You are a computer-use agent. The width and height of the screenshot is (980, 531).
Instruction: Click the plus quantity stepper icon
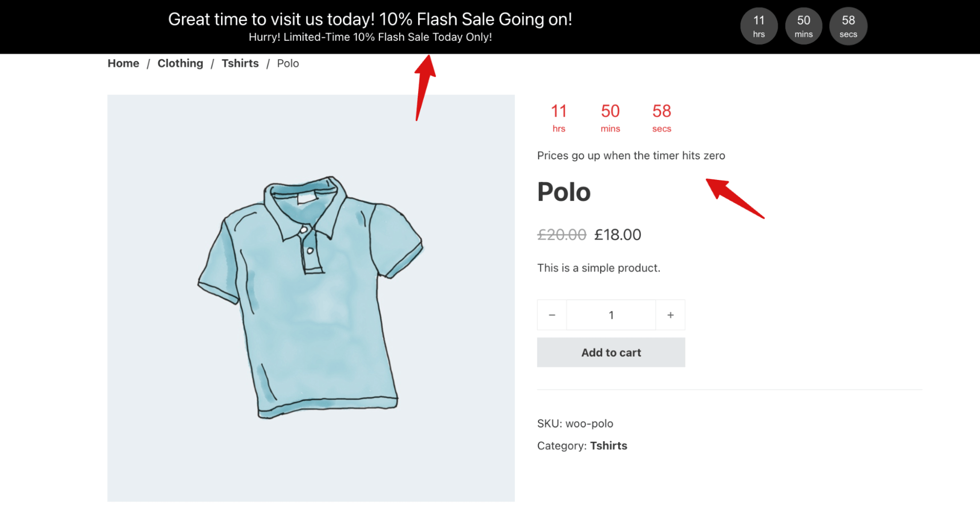670,315
